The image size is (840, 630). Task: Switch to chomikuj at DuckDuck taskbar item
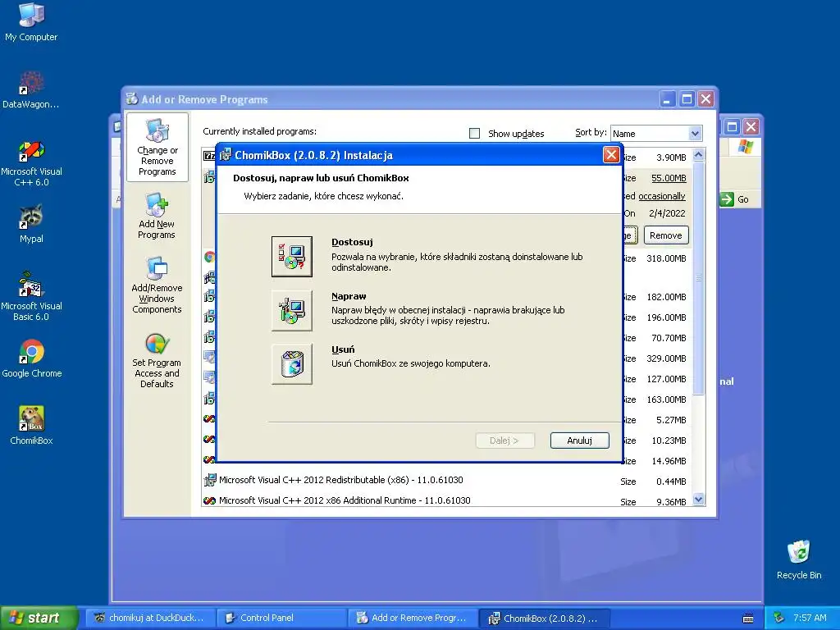coord(151,618)
